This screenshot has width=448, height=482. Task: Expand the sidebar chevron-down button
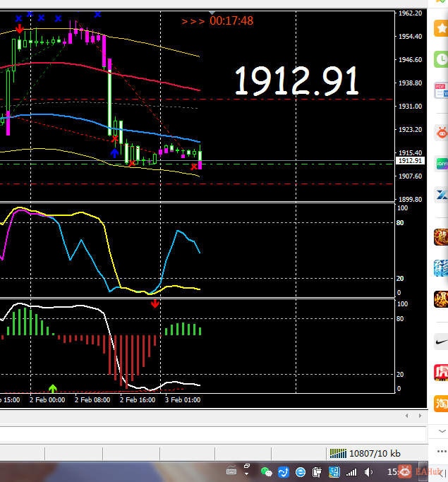(x=442, y=431)
